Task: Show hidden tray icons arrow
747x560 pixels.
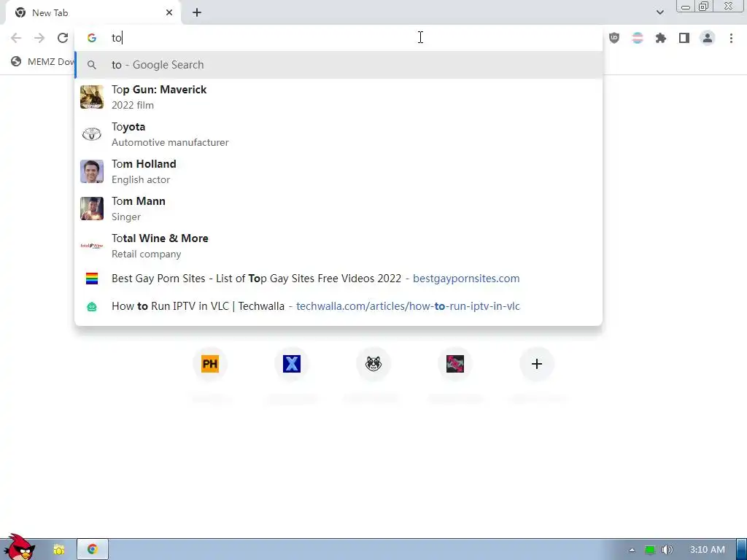Action: tap(632, 550)
